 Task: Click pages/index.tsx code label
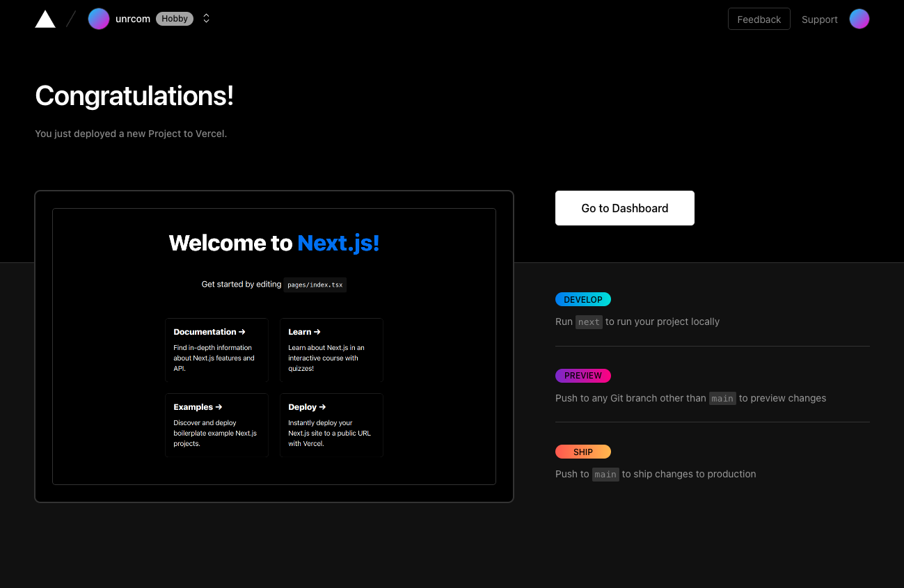[315, 285]
